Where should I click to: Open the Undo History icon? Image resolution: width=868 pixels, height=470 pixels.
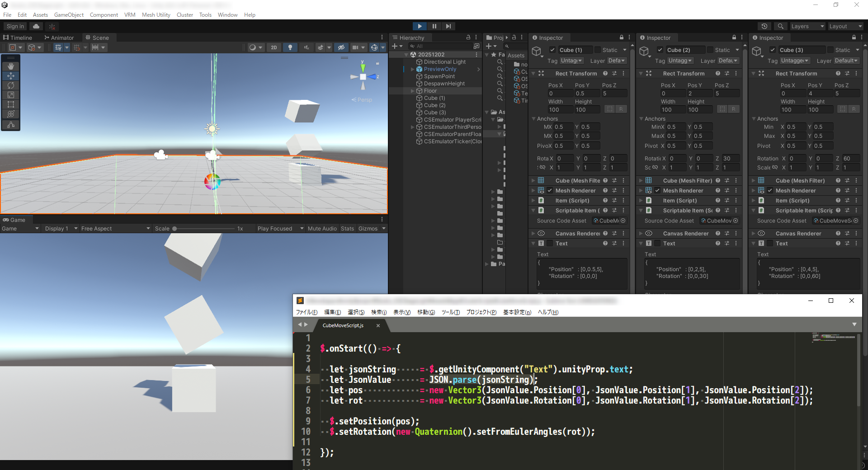(x=764, y=26)
